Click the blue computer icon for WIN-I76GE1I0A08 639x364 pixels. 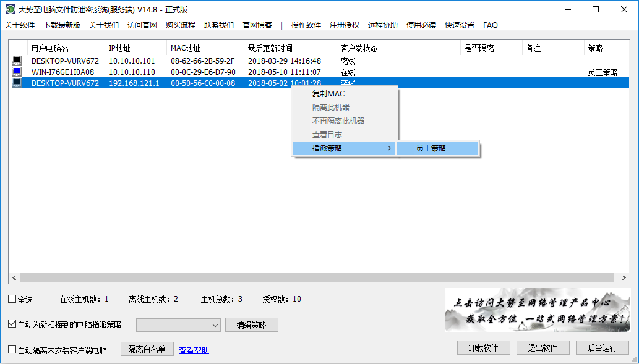pos(17,72)
